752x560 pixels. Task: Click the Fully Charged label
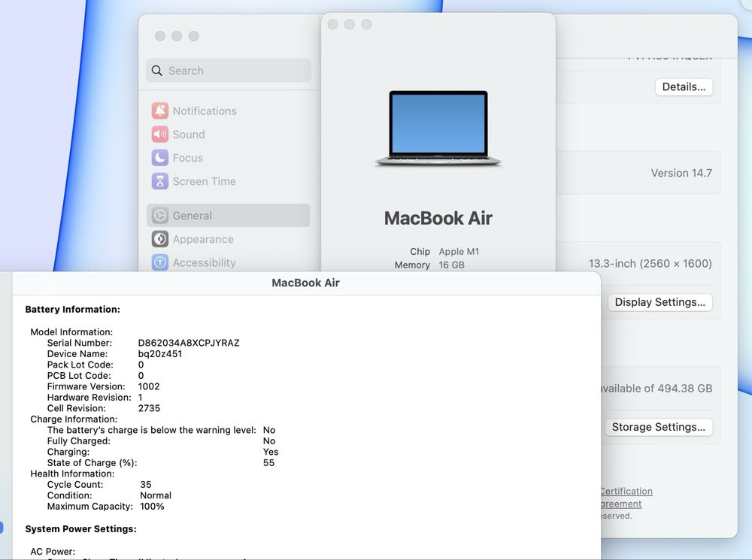tap(79, 441)
